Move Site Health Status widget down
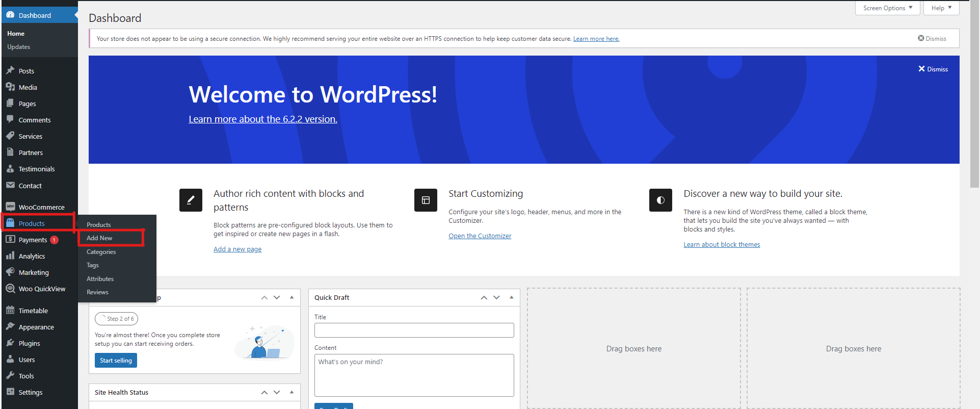 (x=277, y=392)
